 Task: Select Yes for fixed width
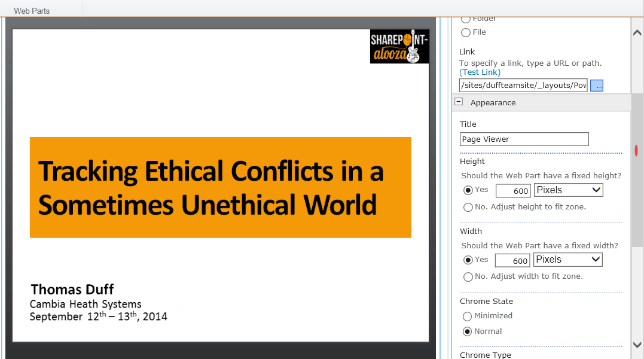pyautogui.click(x=468, y=260)
